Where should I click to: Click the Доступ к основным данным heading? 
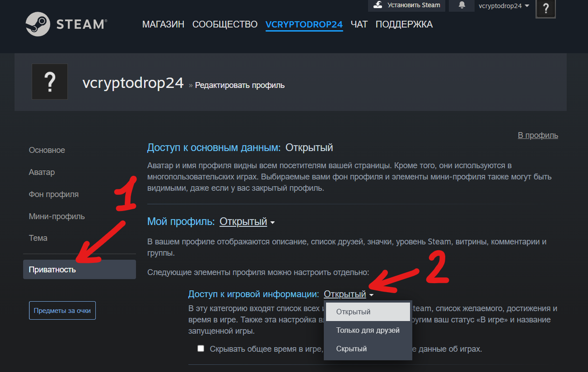214,148
